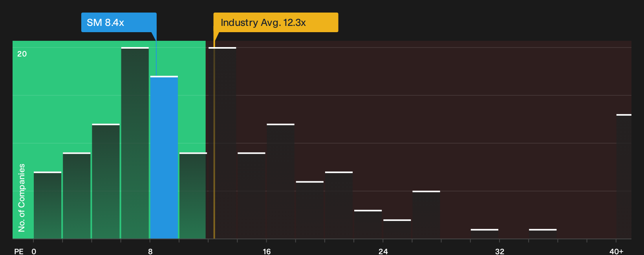
Task: Click the PE axis label
Action: point(19,251)
